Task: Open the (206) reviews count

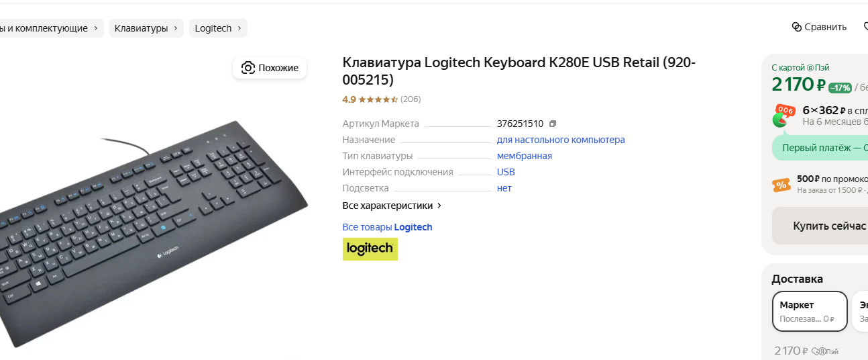Action: [x=411, y=99]
